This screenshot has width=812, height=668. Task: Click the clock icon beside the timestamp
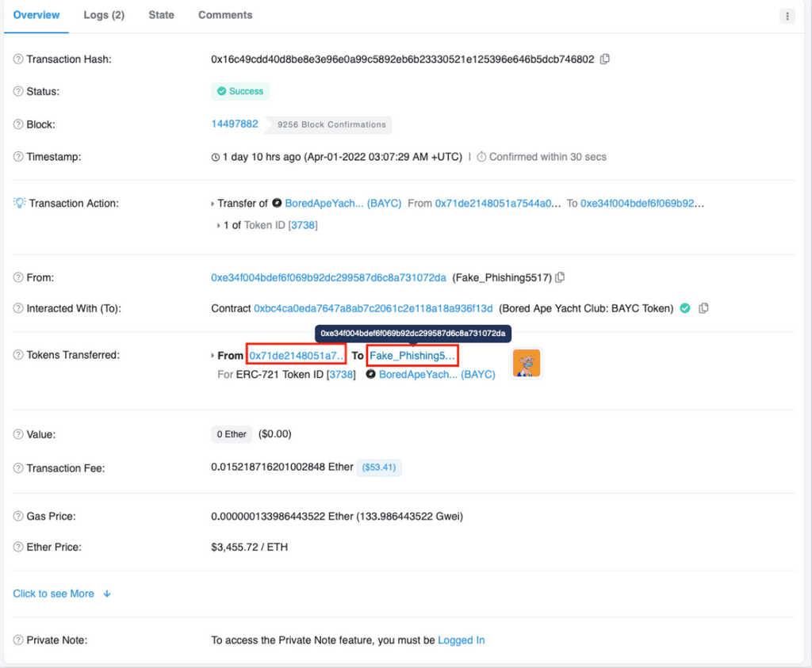pyautogui.click(x=216, y=158)
